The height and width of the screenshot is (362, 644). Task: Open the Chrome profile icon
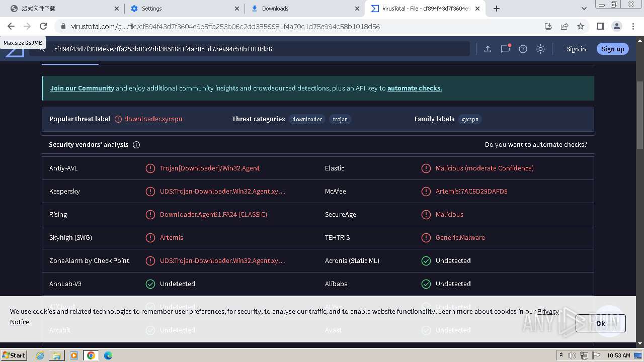pos(616,26)
